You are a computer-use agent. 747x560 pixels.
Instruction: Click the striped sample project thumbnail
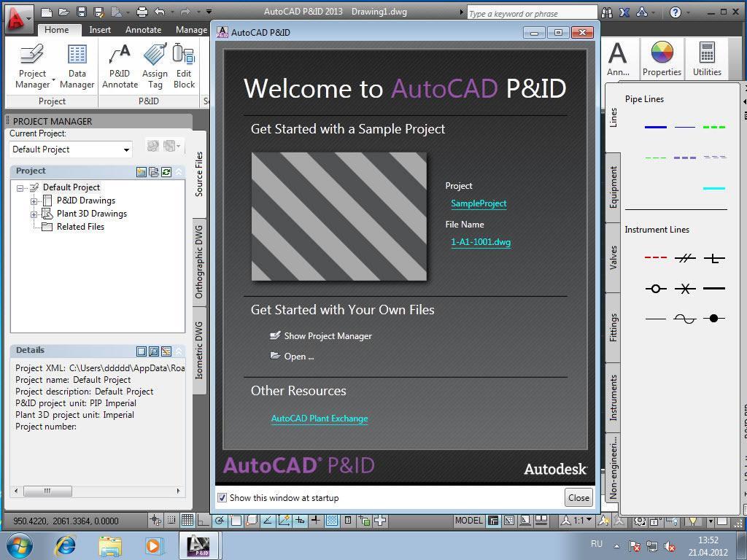point(338,217)
